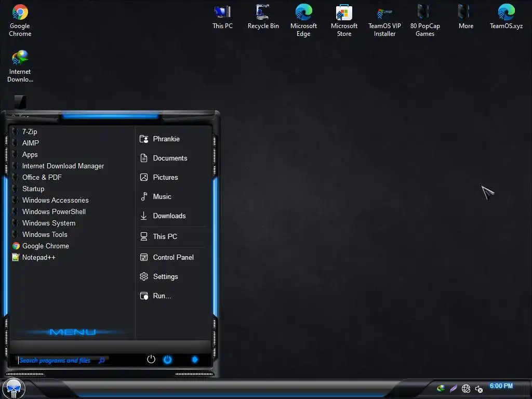Screen dimensions: 532x399
Task: Expand the AIMP program folder
Action: point(72,143)
